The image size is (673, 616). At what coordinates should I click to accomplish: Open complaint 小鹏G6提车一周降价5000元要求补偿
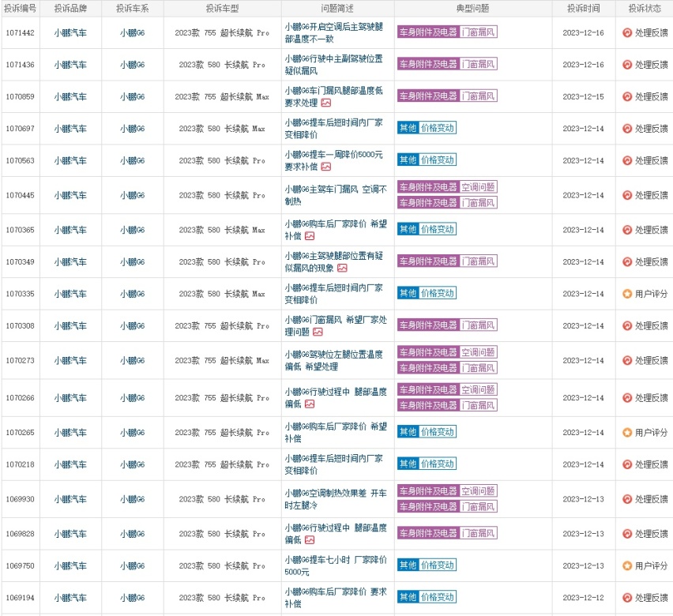pos(333,160)
